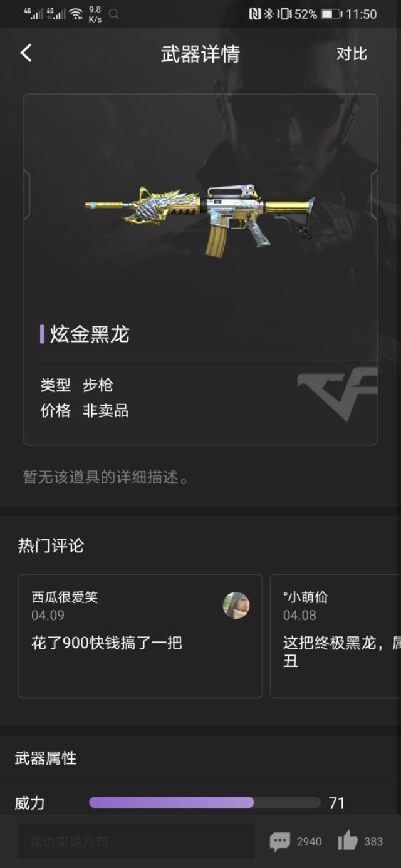View the golden rifle weapon image
Viewport: 401px width, 868px height.
(200, 219)
